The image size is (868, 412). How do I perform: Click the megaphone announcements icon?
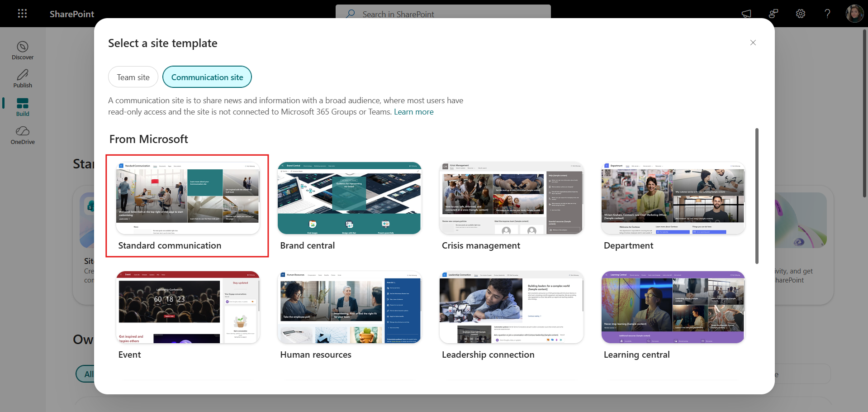pos(746,14)
